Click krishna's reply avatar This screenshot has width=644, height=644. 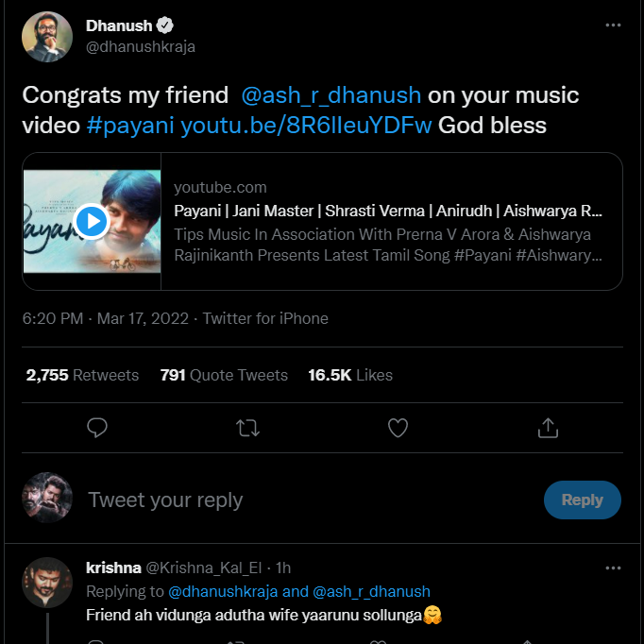tap(47, 582)
